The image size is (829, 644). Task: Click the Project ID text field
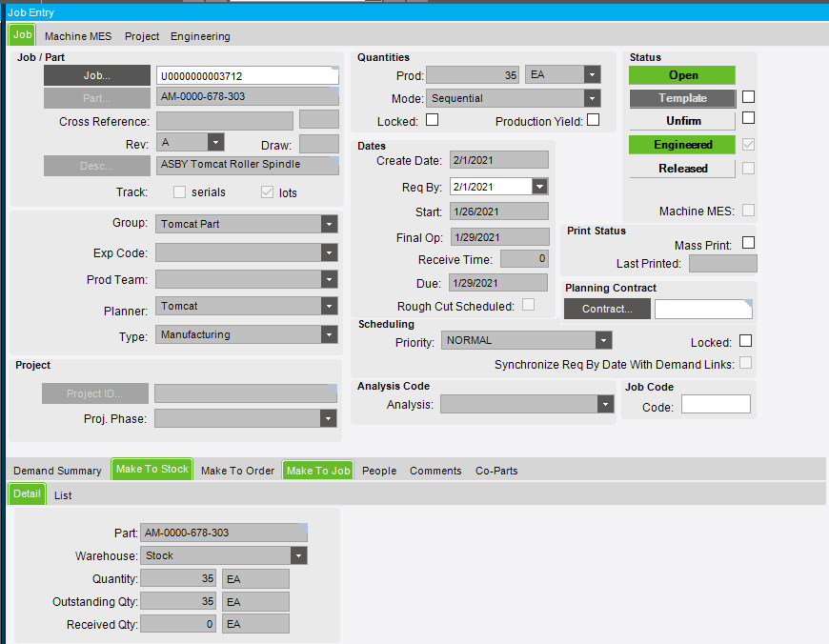[245, 393]
